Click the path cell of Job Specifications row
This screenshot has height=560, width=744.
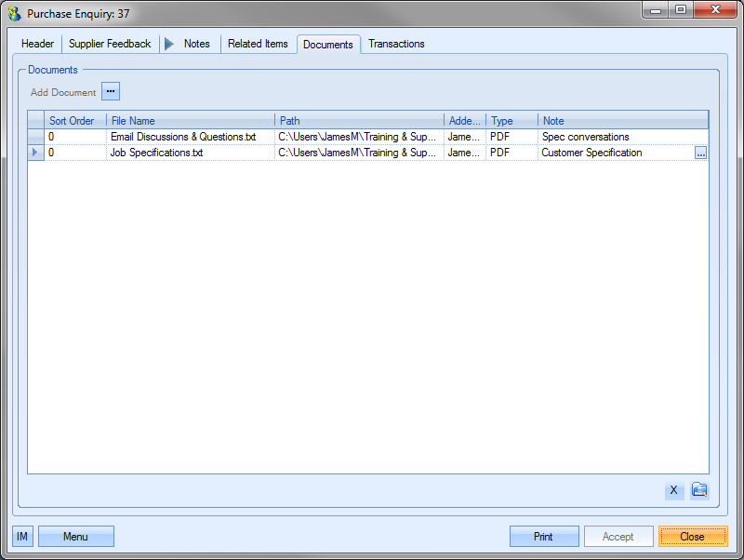[x=359, y=153]
